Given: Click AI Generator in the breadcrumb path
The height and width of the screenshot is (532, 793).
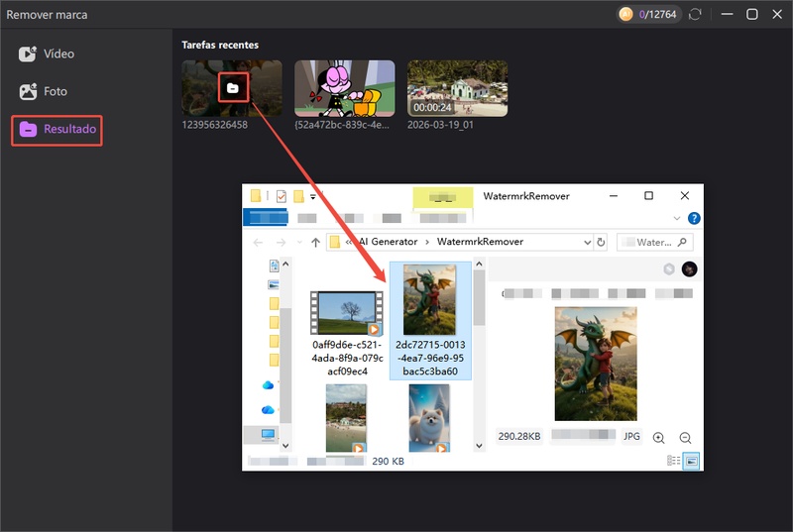Looking at the screenshot, I should (389, 242).
